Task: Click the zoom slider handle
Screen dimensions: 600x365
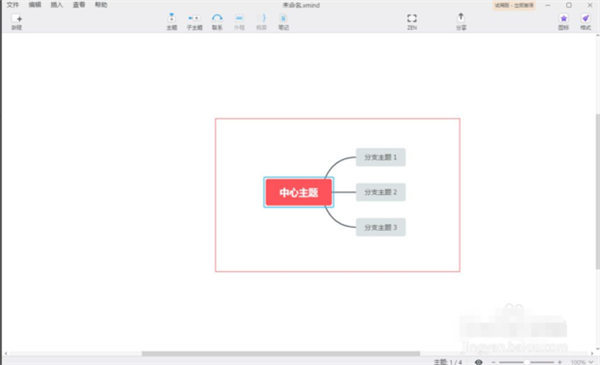Action: pos(527,362)
